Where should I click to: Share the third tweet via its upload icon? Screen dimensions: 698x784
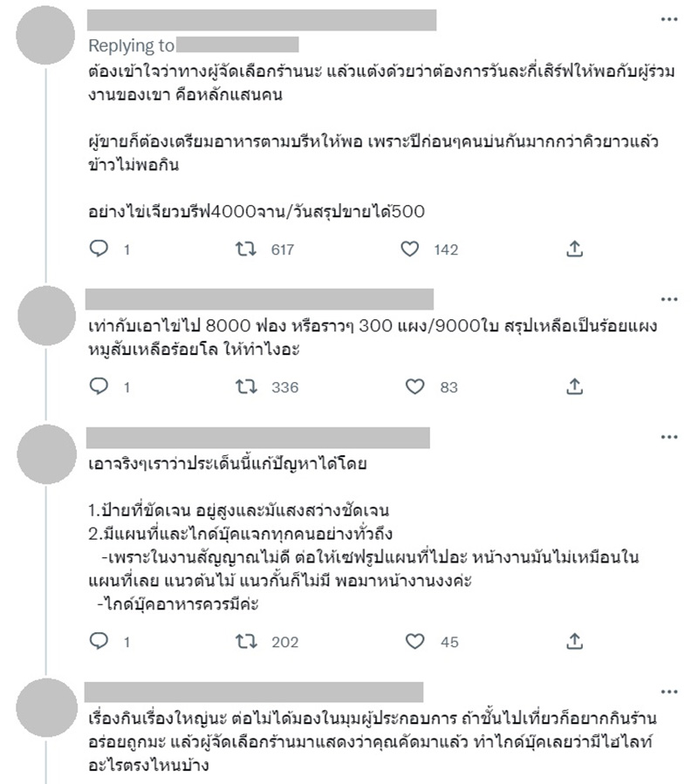pyautogui.click(x=574, y=643)
